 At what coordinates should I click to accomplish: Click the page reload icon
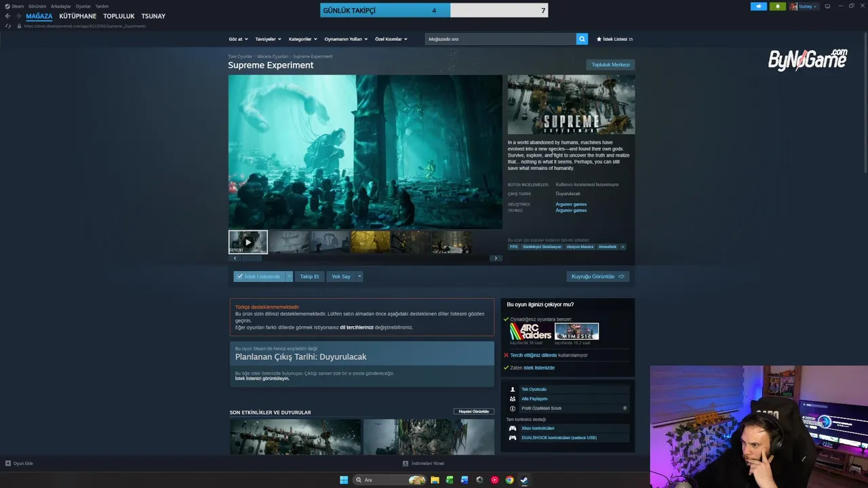[x=8, y=26]
